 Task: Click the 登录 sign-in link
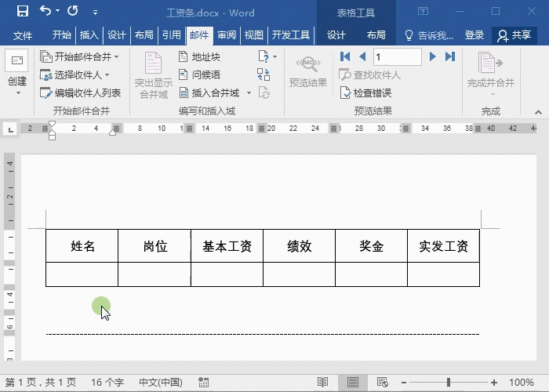[x=474, y=35]
